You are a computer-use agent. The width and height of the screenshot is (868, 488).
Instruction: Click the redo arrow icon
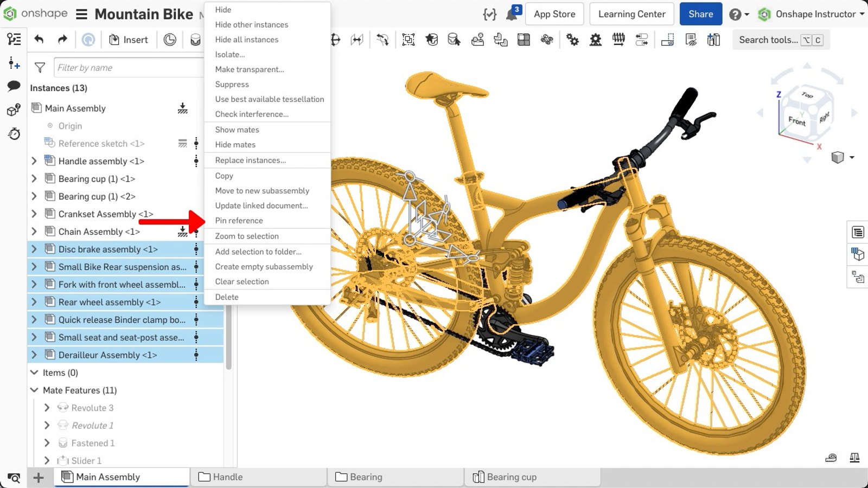tap(62, 40)
